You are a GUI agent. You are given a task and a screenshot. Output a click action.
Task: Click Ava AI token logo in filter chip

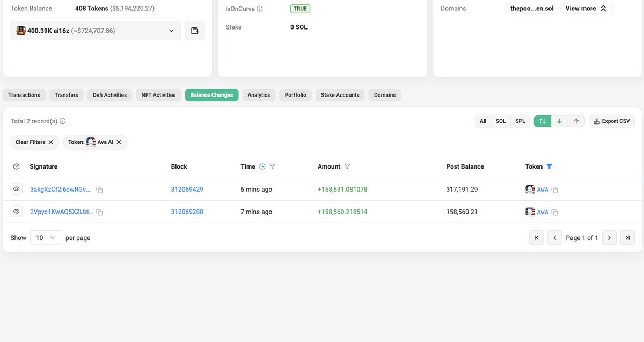point(91,142)
